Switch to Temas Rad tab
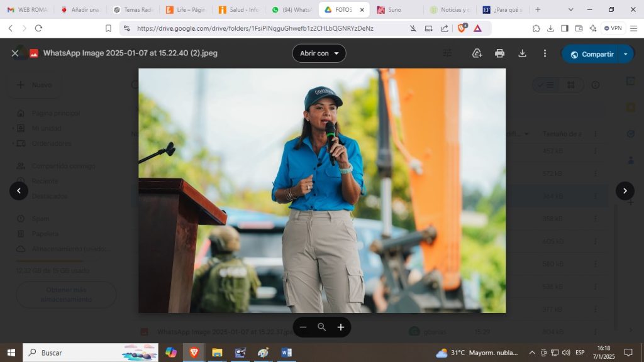 point(133,9)
